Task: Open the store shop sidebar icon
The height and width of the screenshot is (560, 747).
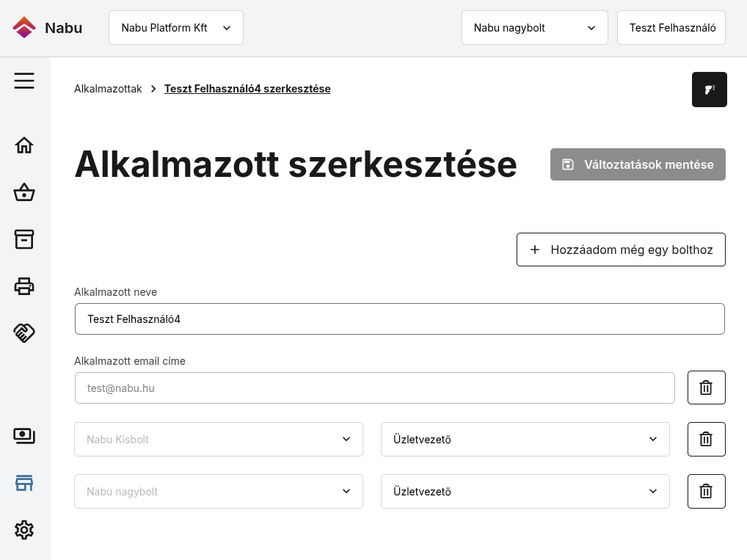Action: [23, 483]
